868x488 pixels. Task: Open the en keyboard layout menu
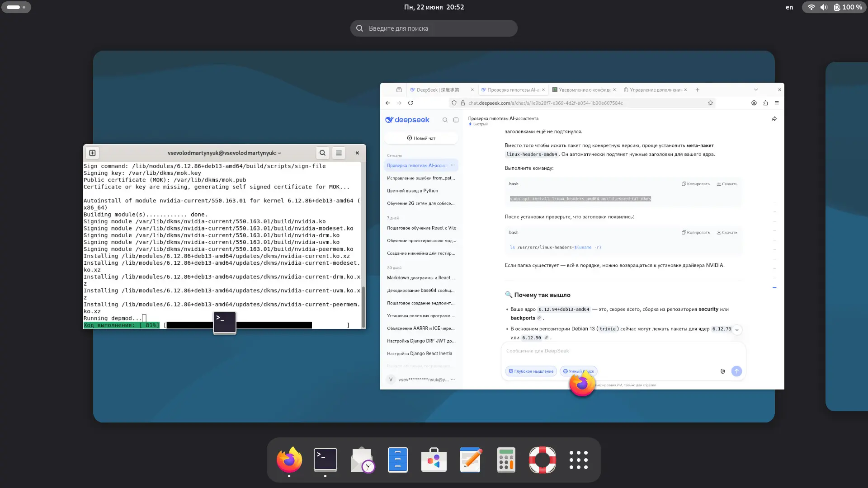(789, 7)
